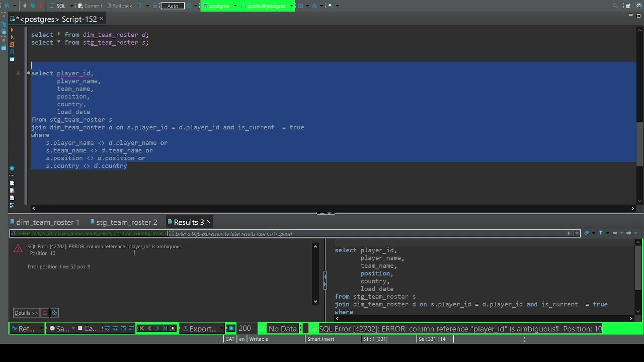Click the Save changes button
This screenshot has height=362, width=644.
[x=59, y=328]
